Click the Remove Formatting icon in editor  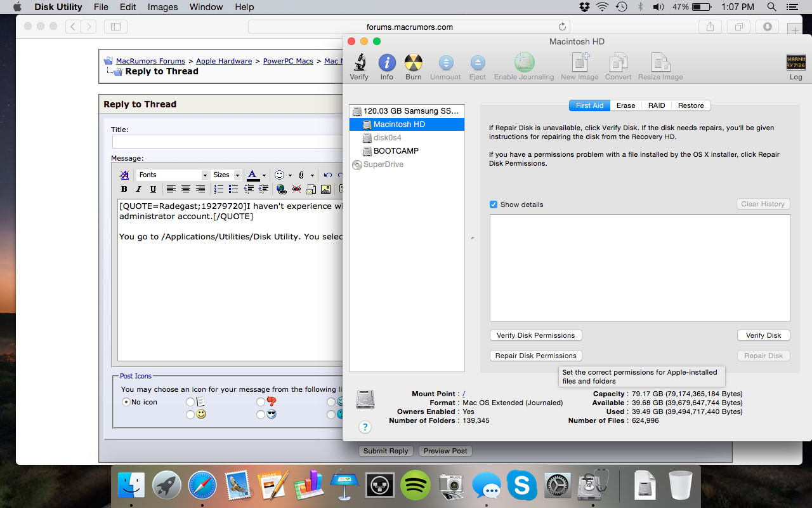pos(124,175)
